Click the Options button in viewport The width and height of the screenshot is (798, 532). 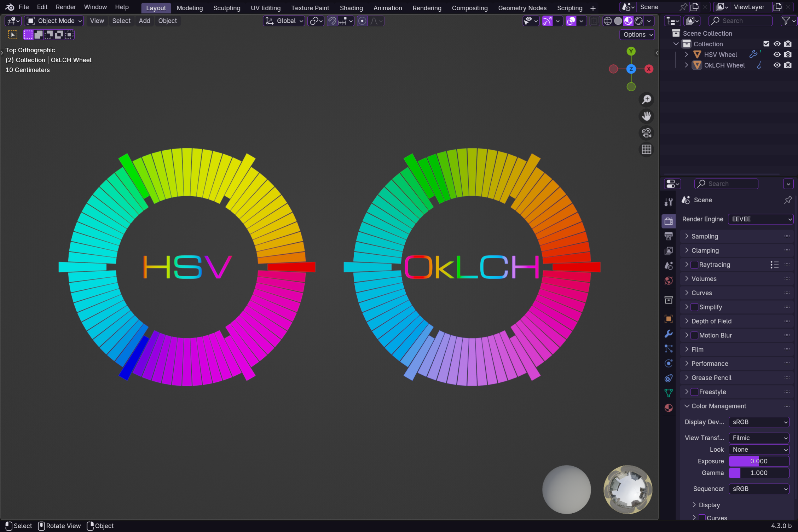(x=637, y=35)
